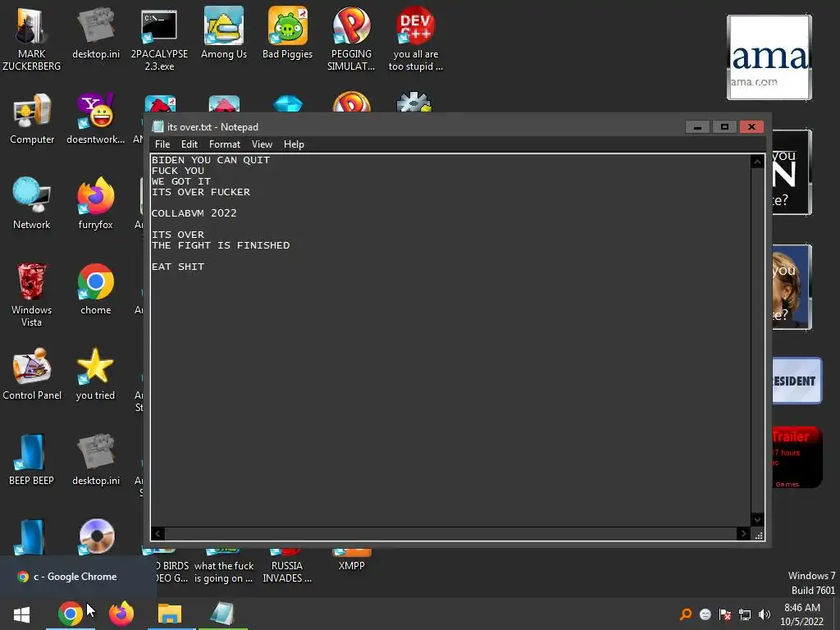Image resolution: width=840 pixels, height=630 pixels.
Task: Select the disc icon at the bottom left of desktop
Action: pos(97,536)
